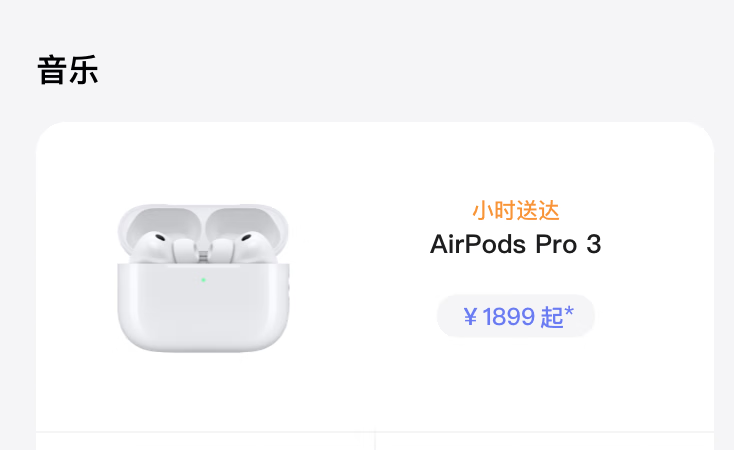Click the open lid of the charging case

[203, 218]
